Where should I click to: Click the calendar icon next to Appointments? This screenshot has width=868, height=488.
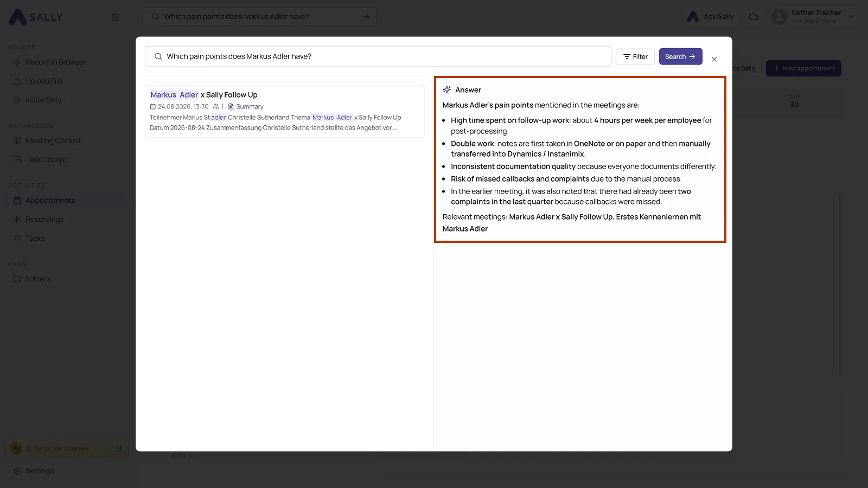tap(17, 200)
